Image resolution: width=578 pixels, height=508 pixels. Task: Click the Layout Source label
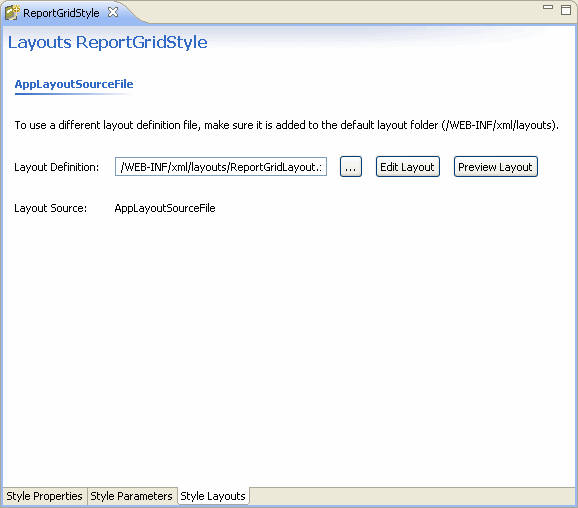tap(51, 208)
